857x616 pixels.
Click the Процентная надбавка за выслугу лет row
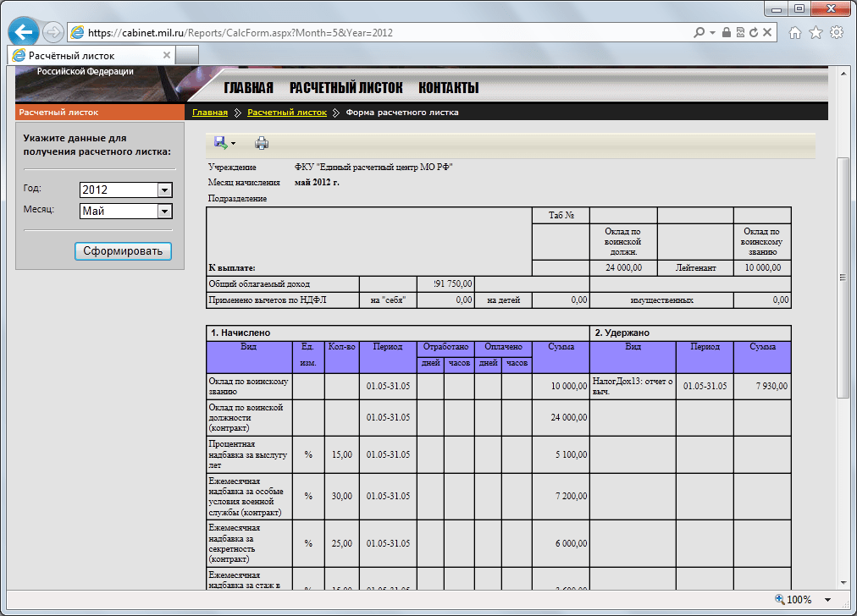point(398,454)
